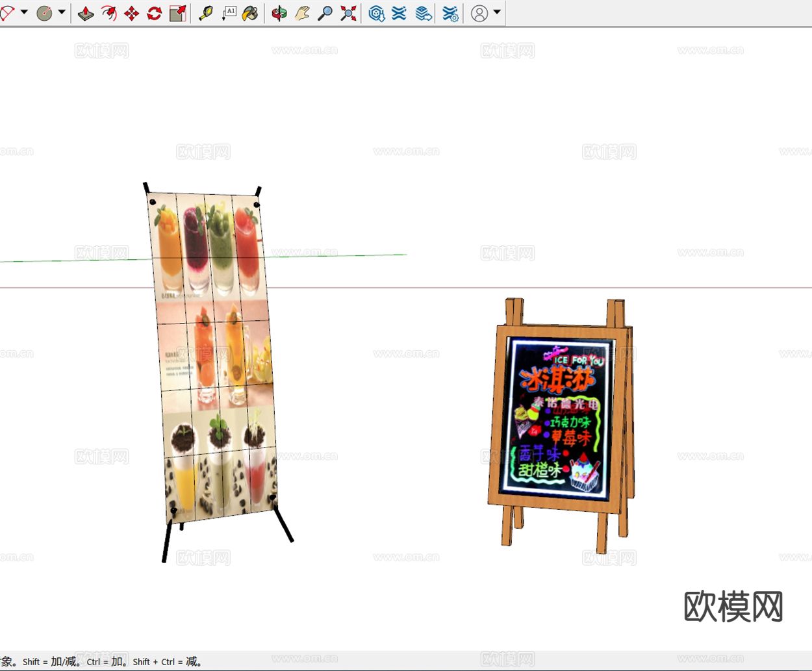Select the Pan hand tool
The image size is (812, 671).
pyautogui.click(x=302, y=13)
